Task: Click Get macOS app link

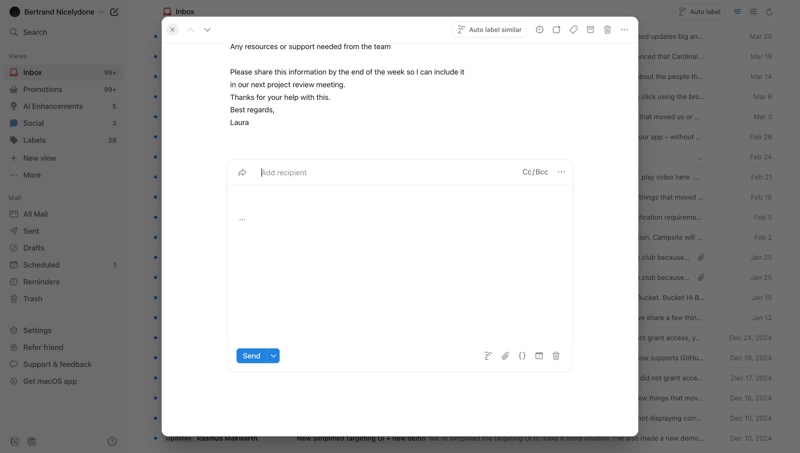Action: pos(63,381)
